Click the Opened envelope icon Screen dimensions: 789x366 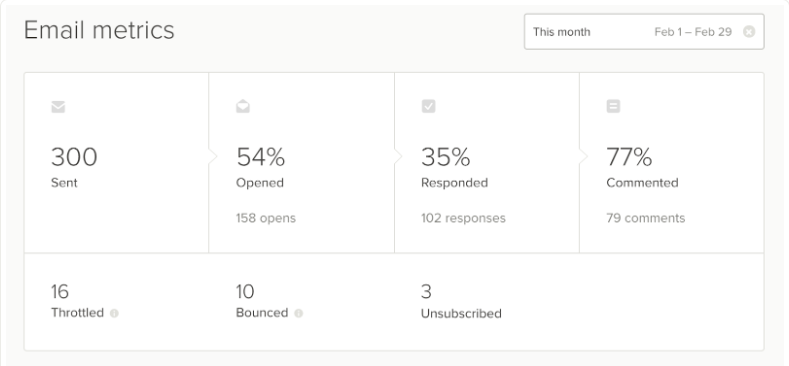click(243, 106)
